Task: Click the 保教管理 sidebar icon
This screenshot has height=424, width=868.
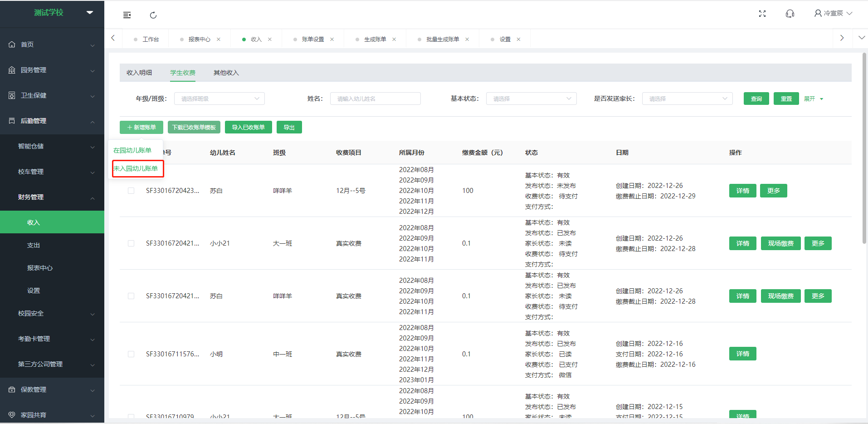Action: coord(12,389)
